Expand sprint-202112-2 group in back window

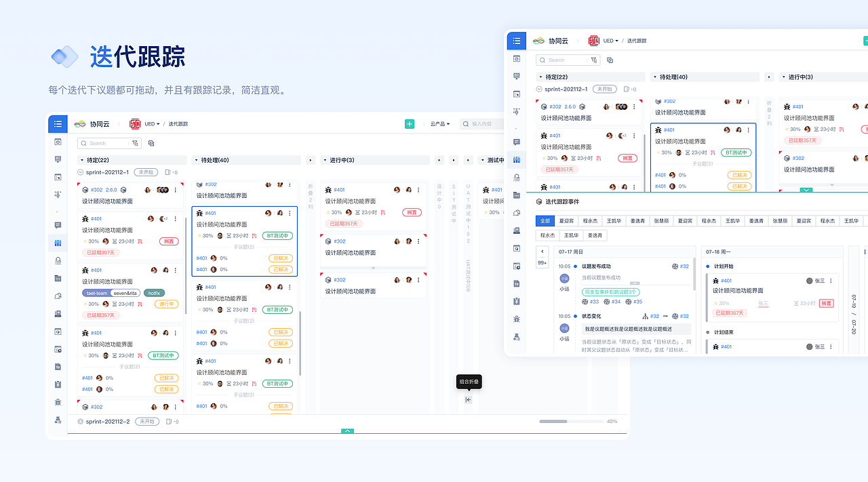tap(81, 421)
